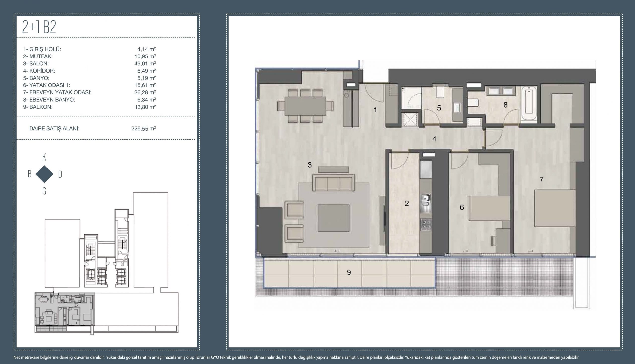The height and width of the screenshot is (364, 635).
Task: Click the bathtub in the master bathroom
Action: (529, 104)
